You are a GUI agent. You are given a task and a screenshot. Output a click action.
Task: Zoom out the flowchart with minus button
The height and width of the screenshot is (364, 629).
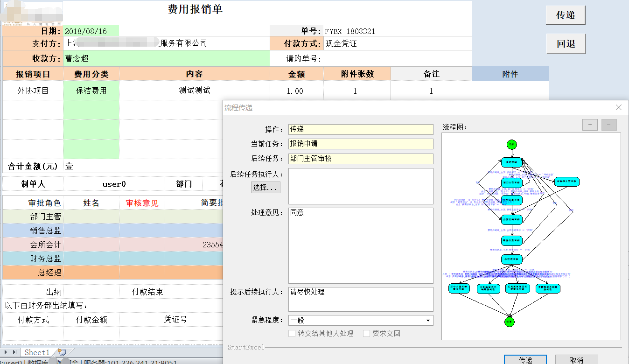coord(609,125)
